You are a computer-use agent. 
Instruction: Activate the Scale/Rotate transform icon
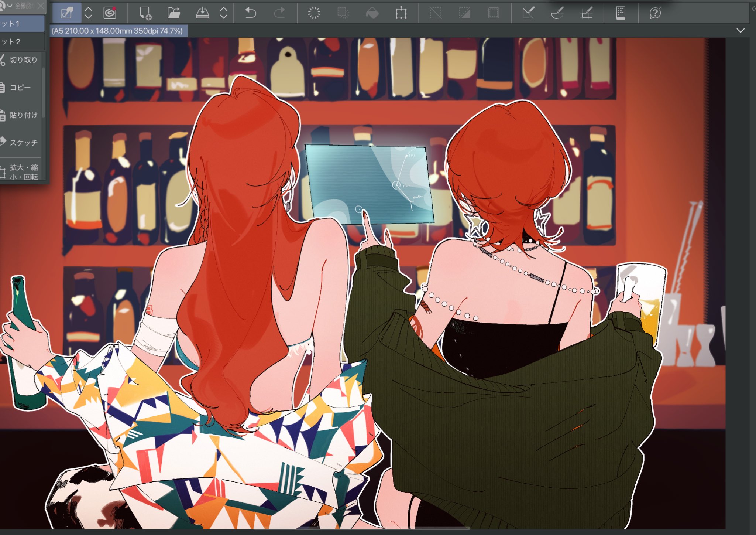[x=401, y=13]
